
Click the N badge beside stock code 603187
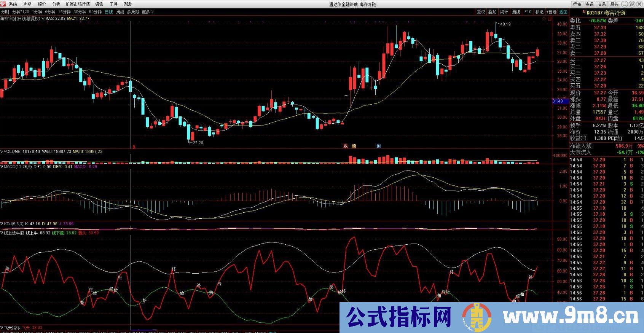coord(573,12)
